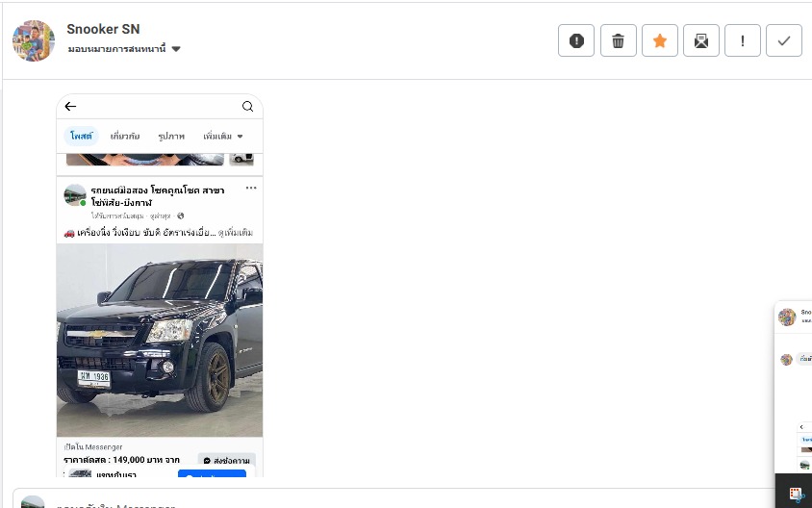Mark conversation as unread via envelope icon
Viewport: 812px width, 508px height.
click(x=701, y=40)
